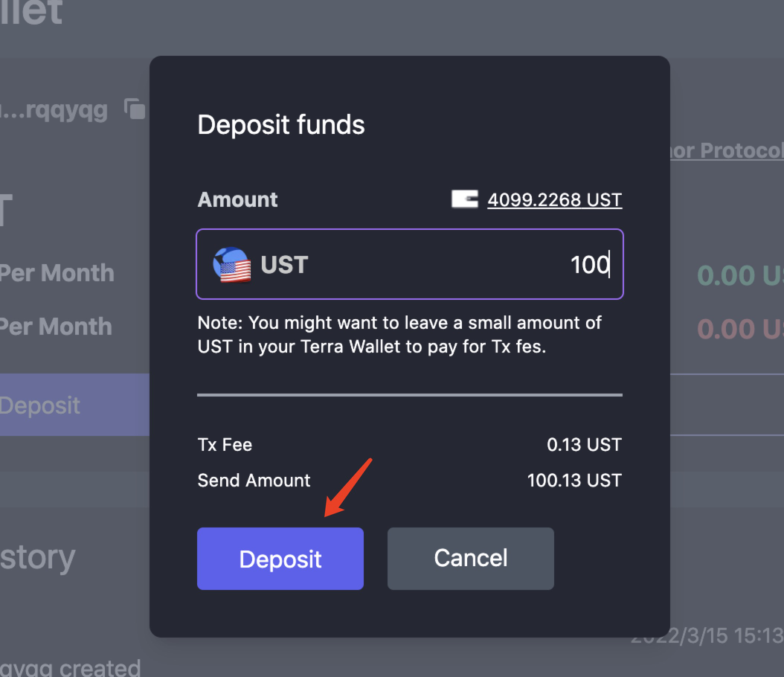
Task: Click the Terra Wallet Tx fees note
Action: click(x=399, y=335)
